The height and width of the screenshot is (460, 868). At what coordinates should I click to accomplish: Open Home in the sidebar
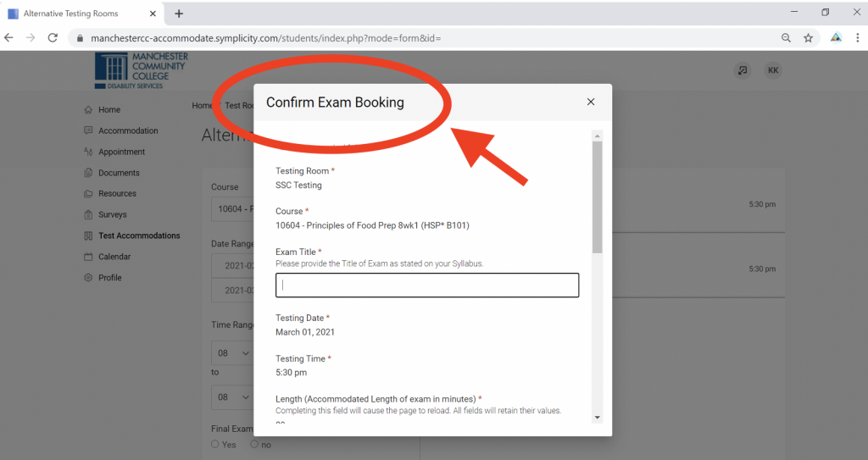[x=109, y=109]
